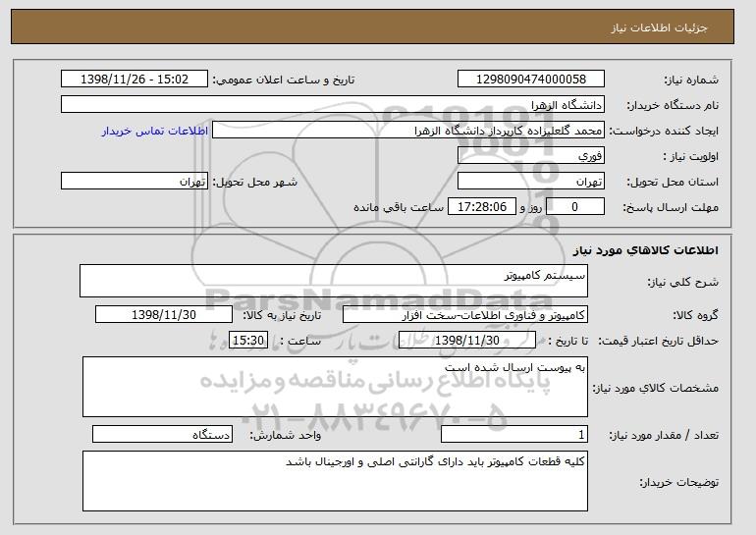Click the buyer notes box about گارانتی
Image resolution: width=756 pixels, height=535 pixels.
point(335,481)
